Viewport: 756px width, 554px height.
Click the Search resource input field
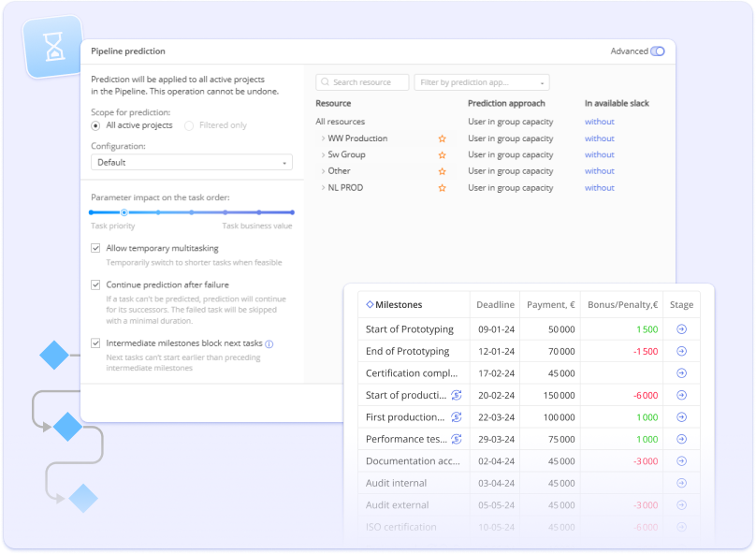(x=362, y=82)
